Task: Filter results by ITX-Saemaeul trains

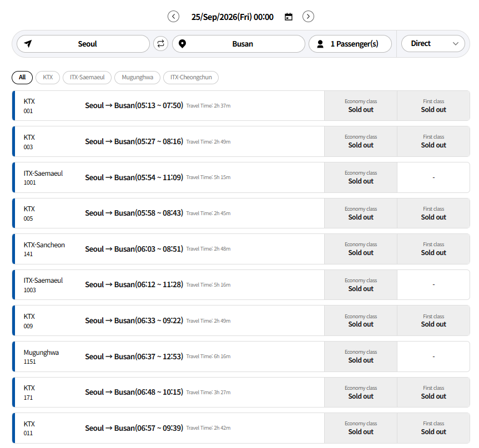Action: coord(87,77)
